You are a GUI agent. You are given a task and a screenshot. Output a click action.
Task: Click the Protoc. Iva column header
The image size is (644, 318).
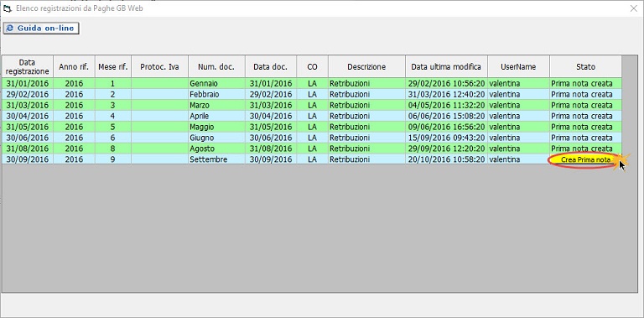tap(160, 66)
